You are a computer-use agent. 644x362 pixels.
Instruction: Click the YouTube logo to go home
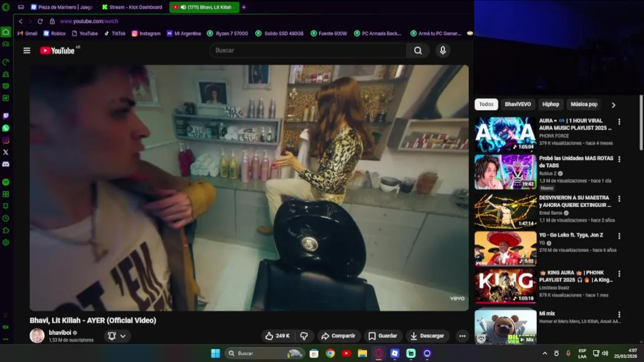coord(57,50)
